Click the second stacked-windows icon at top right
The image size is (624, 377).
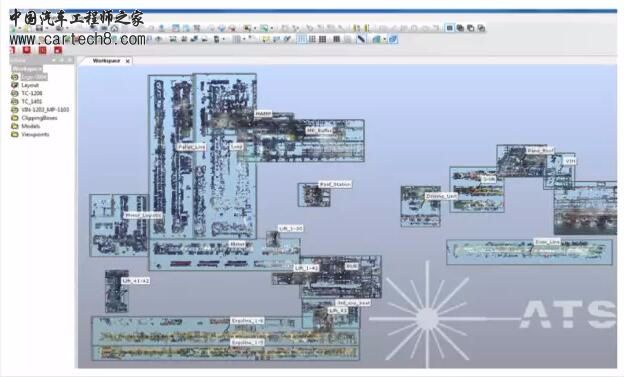point(470,28)
